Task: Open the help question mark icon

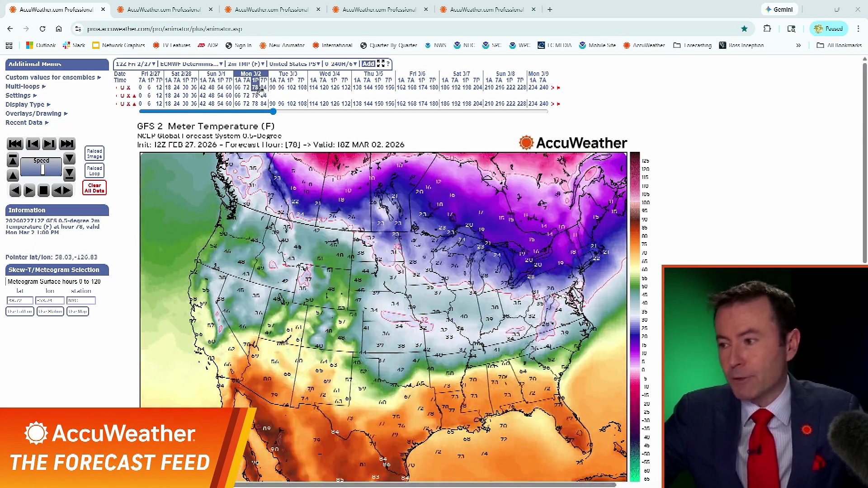Action: (388, 64)
